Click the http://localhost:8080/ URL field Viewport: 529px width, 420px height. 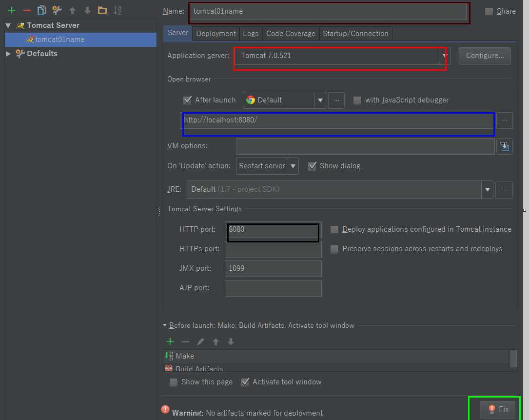tap(338, 120)
